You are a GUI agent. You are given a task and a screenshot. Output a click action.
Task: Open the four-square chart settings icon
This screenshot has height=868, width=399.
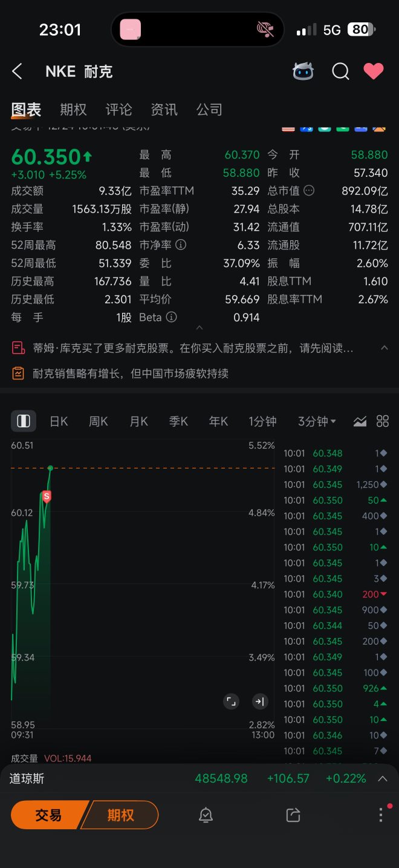coord(383,421)
